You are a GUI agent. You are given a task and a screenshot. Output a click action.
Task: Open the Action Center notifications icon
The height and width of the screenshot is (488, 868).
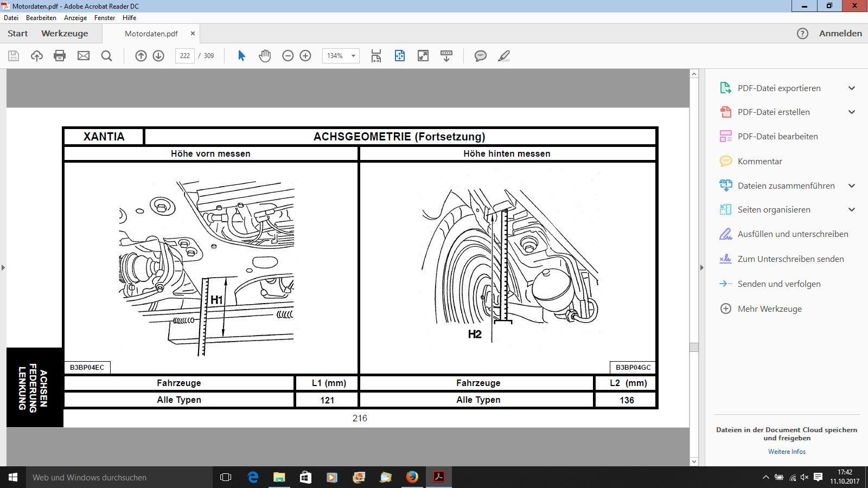point(818,477)
